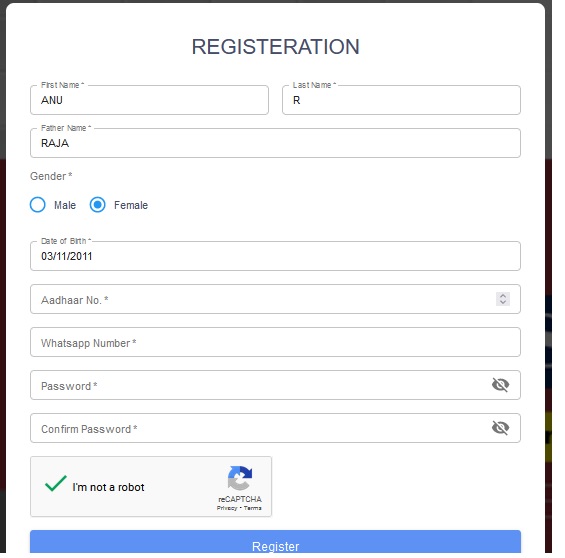Open the reCAPTCHA Terms link
This screenshot has height=558, width=565.
pyautogui.click(x=252, y=508)
